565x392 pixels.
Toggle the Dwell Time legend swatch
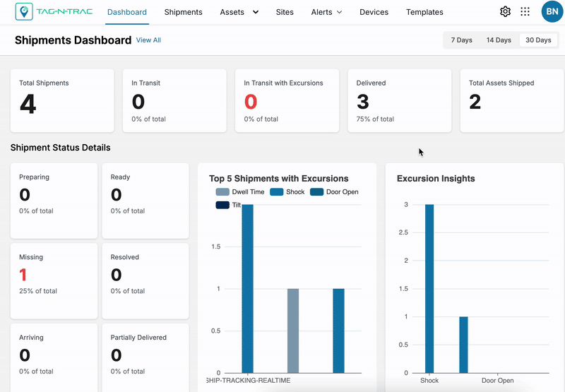[222, 192]
